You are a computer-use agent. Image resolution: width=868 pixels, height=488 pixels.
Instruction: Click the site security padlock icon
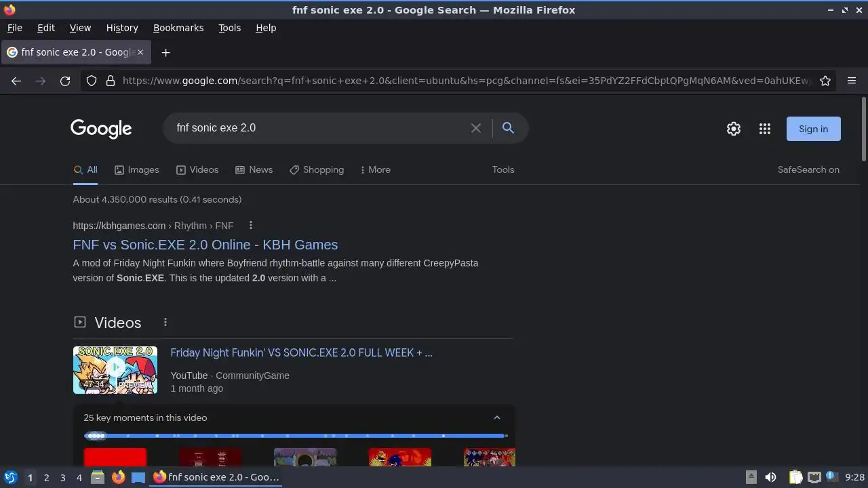point(111,81)
